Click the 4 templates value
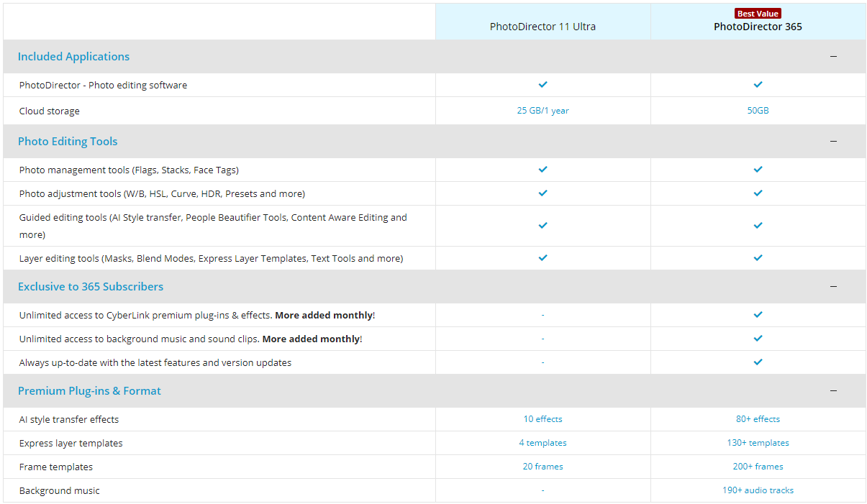The image size is (867, 504). pos(543,443)
